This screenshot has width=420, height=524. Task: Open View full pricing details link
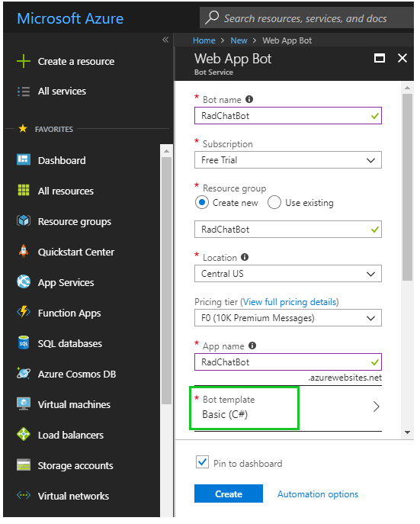(x=290, y=302)
